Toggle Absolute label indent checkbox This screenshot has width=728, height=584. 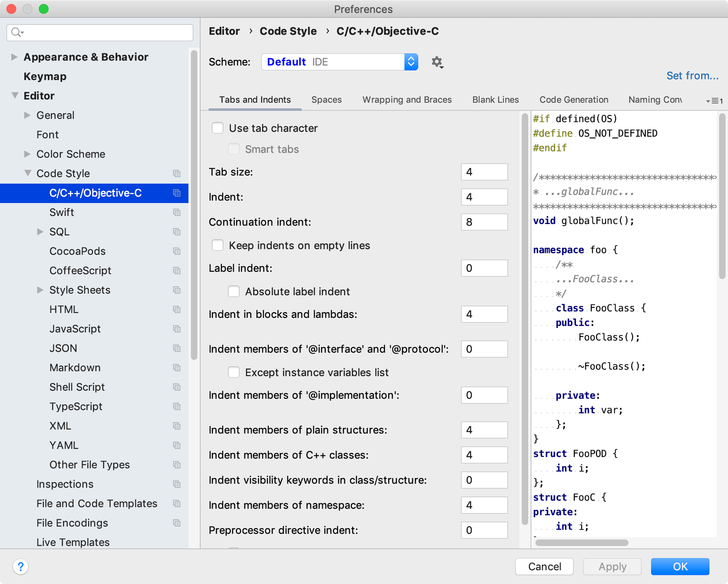point(234,292)
